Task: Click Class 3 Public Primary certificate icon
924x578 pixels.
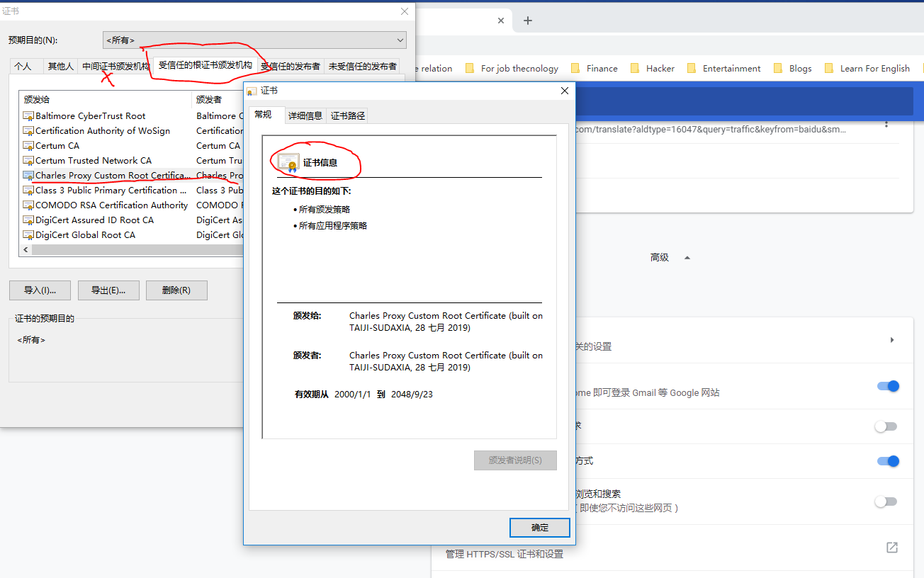Action: (28, 191)
